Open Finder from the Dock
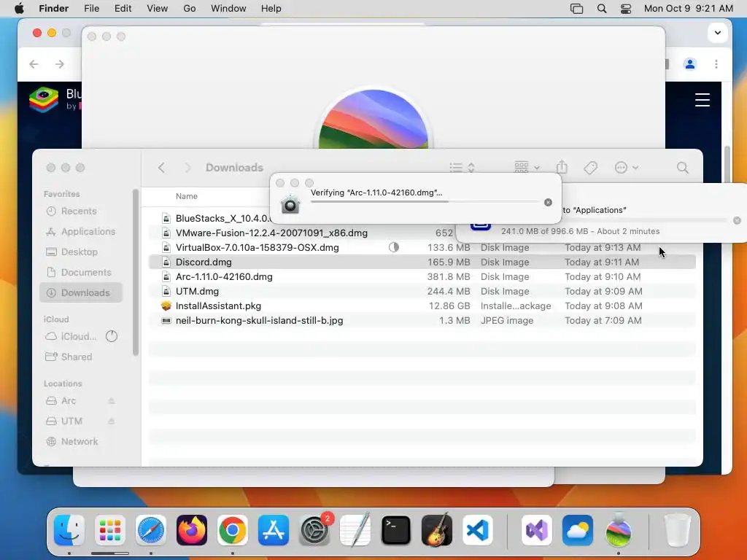 (69, 530)
